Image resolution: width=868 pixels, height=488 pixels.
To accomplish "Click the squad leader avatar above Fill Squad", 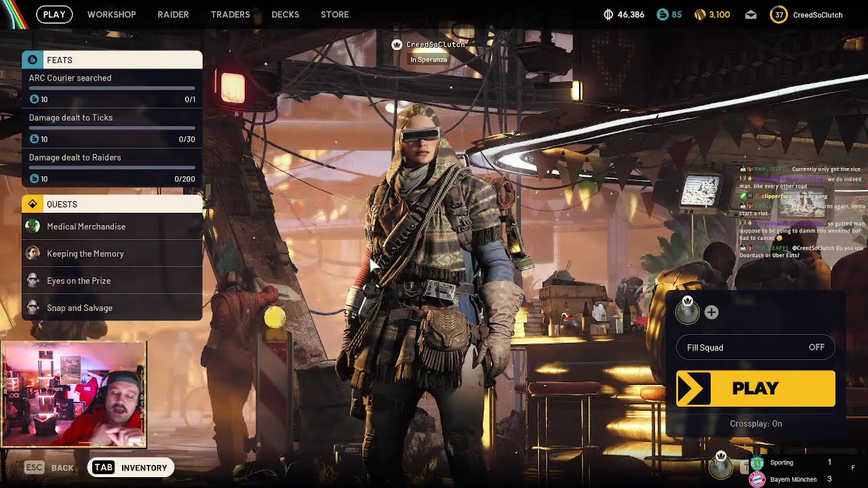I will [687, 311].
